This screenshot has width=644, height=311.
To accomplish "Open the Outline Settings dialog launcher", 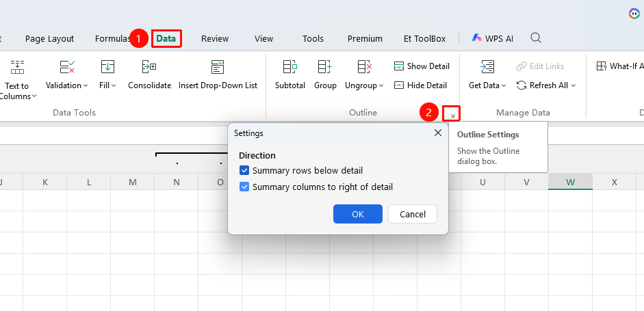I will pyautogui.click(x=452, y=116).
